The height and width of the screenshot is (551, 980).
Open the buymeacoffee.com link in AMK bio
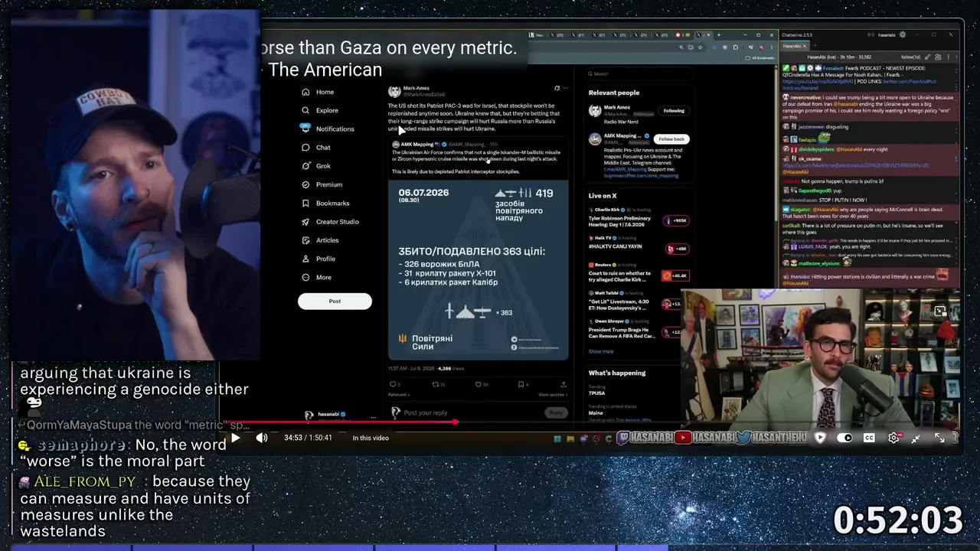pyautogui.click(x=641, y=175)
